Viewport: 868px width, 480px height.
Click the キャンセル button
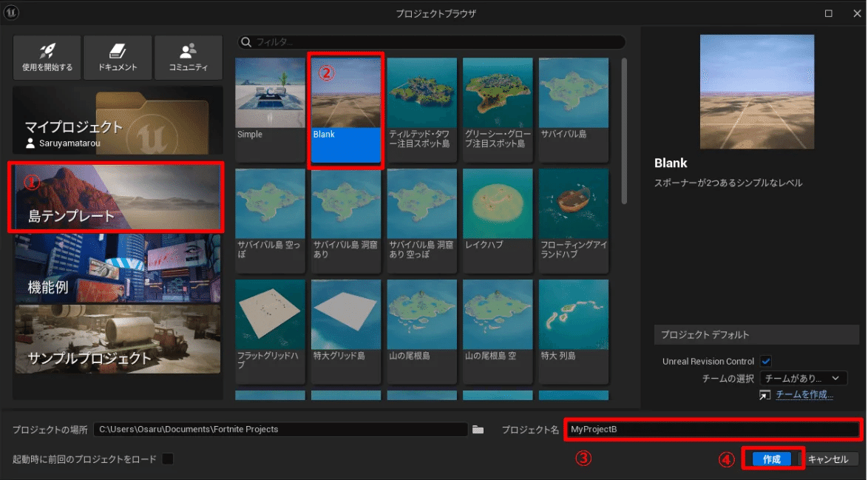828,459
